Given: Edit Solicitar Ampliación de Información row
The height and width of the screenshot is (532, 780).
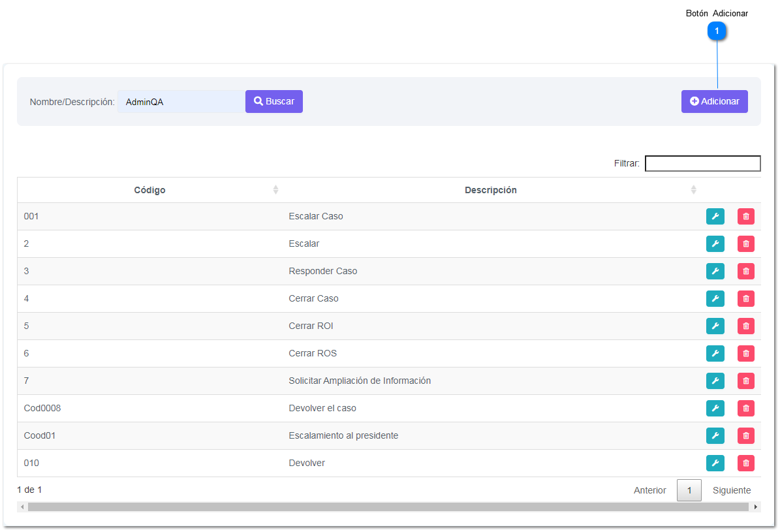Looking at the screenshot, I should pos(715,381).
